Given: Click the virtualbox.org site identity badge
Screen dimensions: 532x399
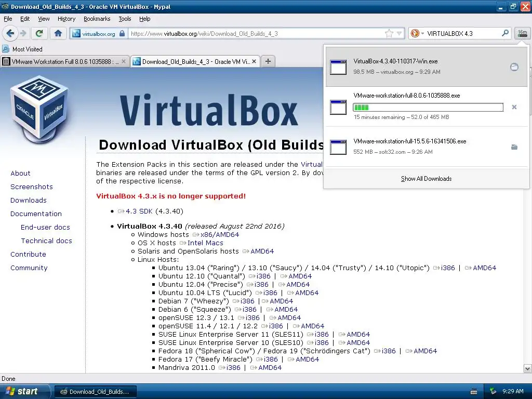Looking at the screenshot, I should pos(98,34).
